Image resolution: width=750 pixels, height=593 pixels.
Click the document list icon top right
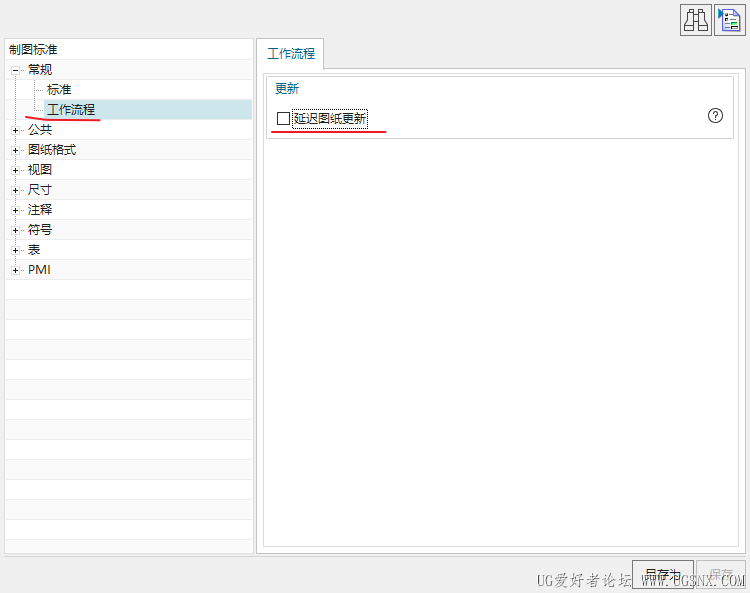click(729, 20)
